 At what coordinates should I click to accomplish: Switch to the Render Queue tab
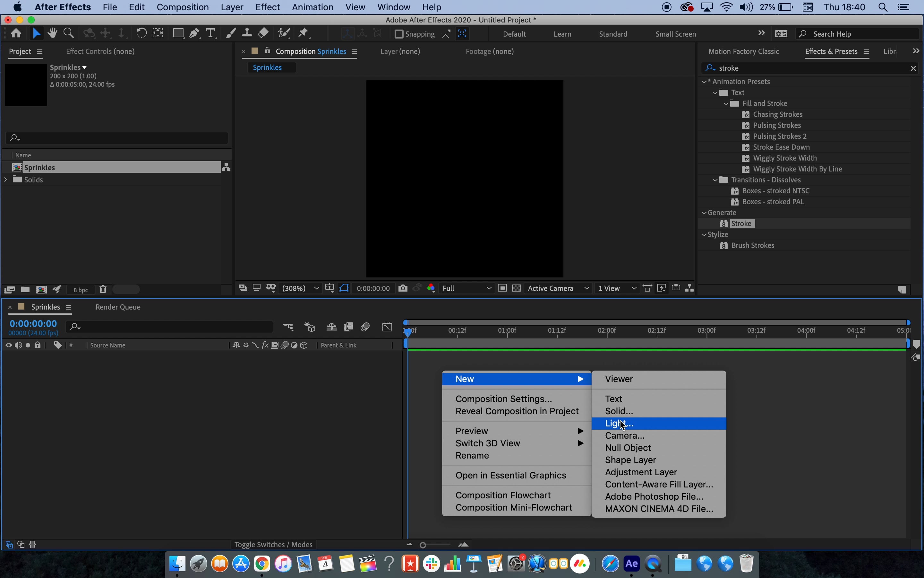tap(118, 307)
